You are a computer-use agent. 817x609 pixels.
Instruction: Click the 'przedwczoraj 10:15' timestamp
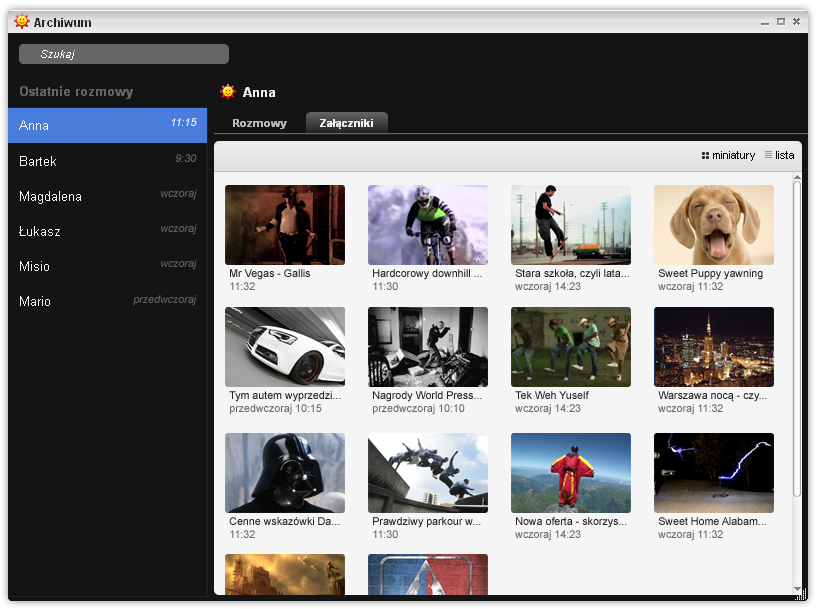(x=275, y=408)
